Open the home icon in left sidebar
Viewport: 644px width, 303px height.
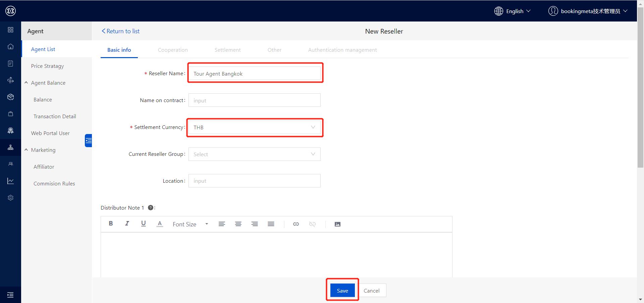[10, 46]
